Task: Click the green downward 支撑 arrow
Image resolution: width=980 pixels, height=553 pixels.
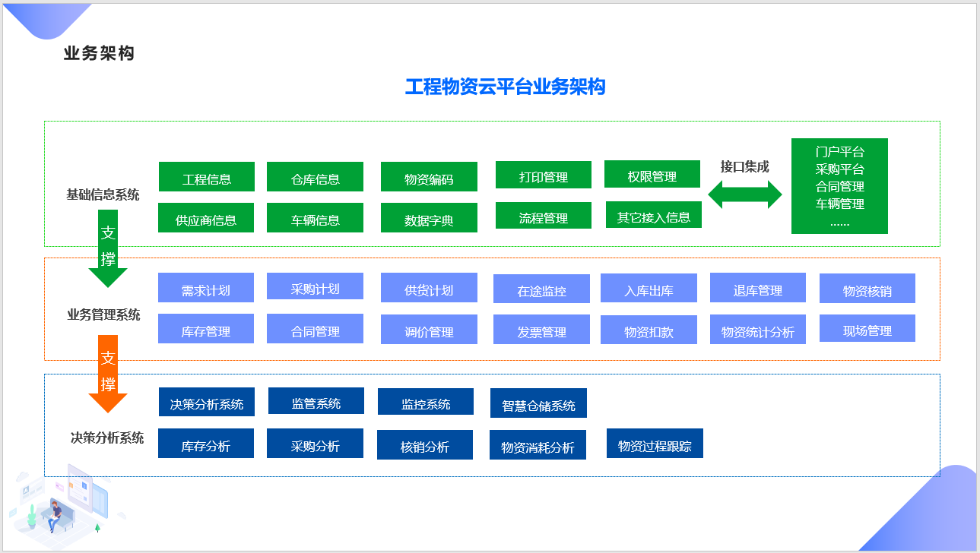Action: click(108, 248)
